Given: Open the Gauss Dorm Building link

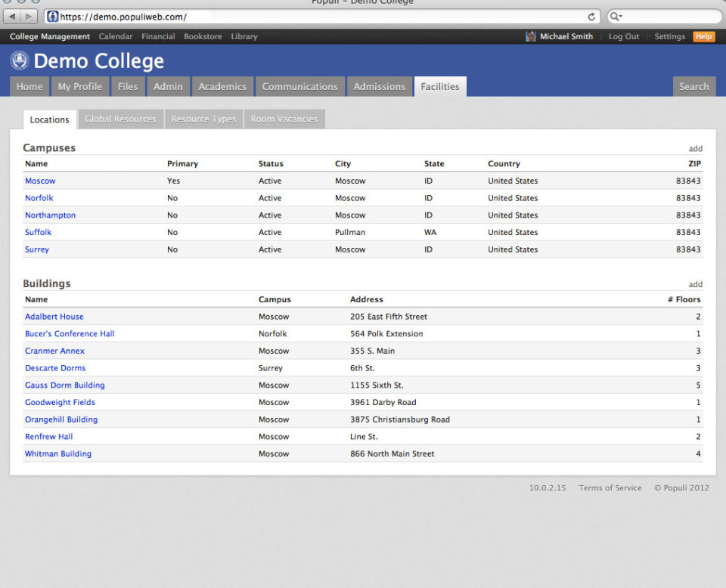Looking at the screenshot, I should point(65,385).
